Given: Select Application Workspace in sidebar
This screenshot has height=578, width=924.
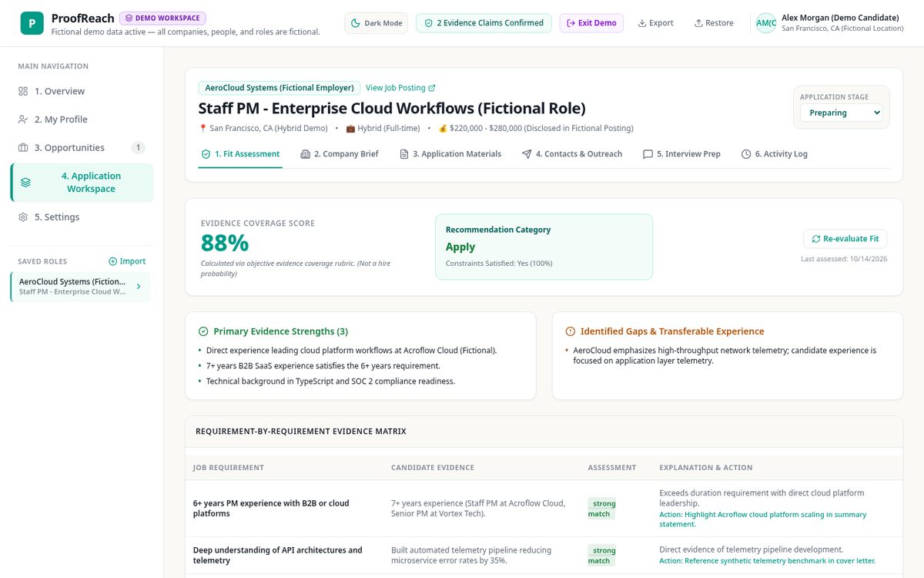Looking at the screenshot, I should click(x=82, y=183).
